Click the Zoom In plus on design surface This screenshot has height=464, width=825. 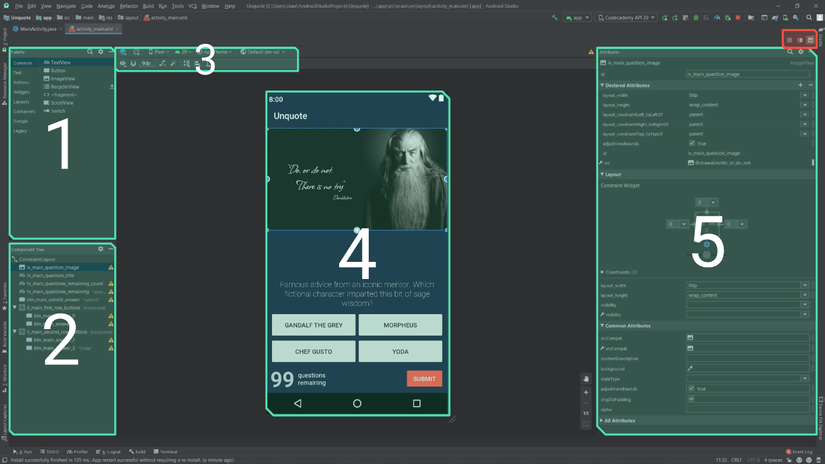[x=586, y=392]
